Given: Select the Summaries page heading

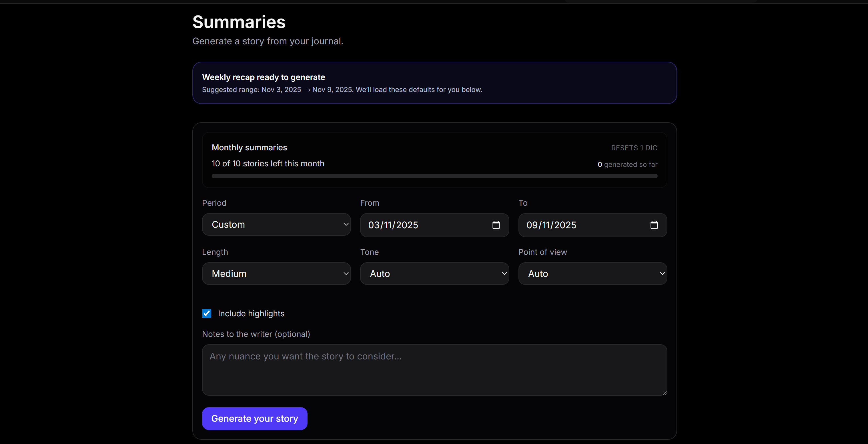Looking at the screenshot, I should pos(239,21).
